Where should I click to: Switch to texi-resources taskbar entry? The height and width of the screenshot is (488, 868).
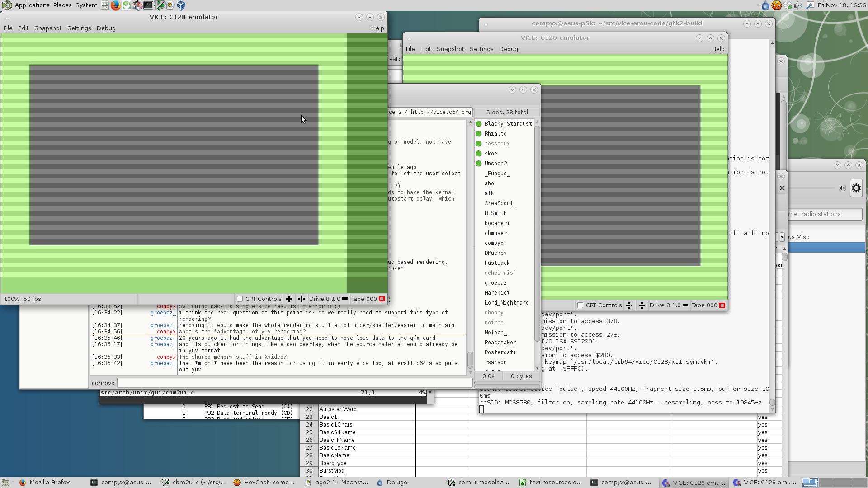pos(551,483)
